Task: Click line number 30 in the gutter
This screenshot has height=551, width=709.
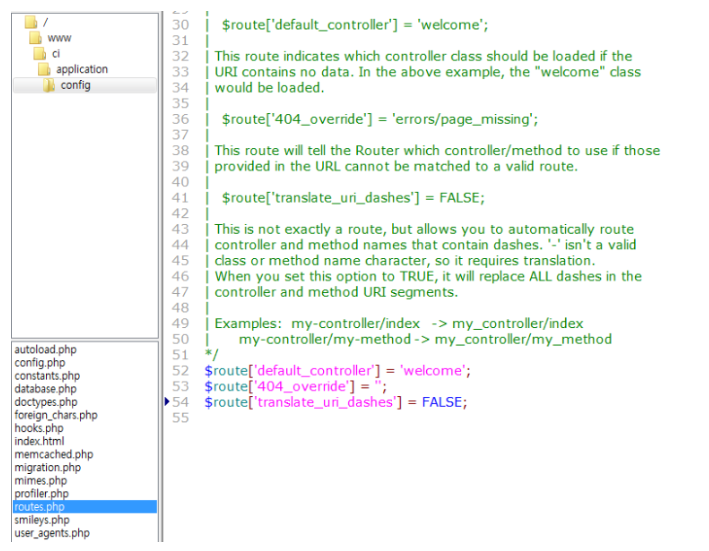Action: click(x=180, y=25)
